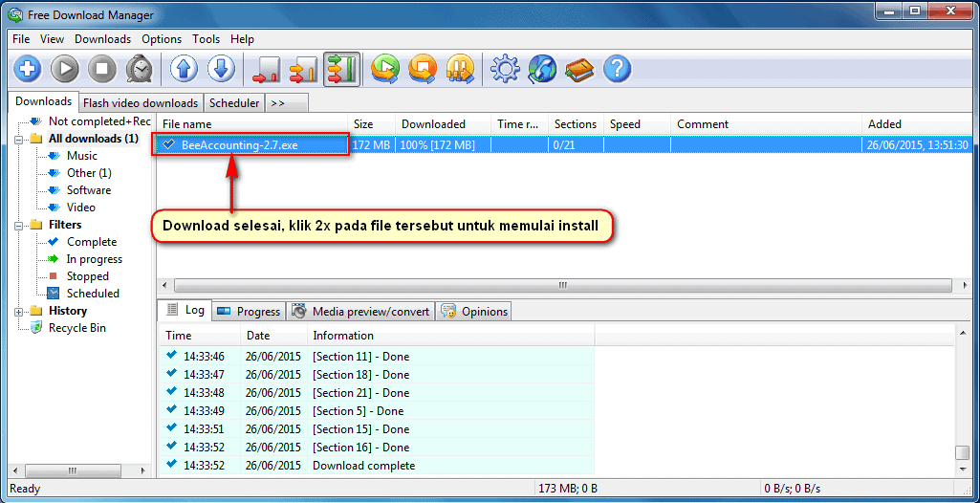This screenshot has width=980, height=503.
Task: Open the File menu
Action: click(21, 39)
